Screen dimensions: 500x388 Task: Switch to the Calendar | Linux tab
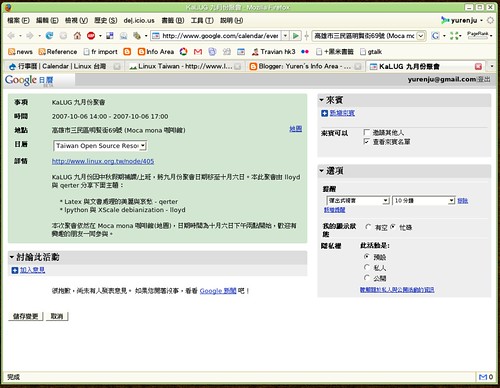[x=63, y=66]
